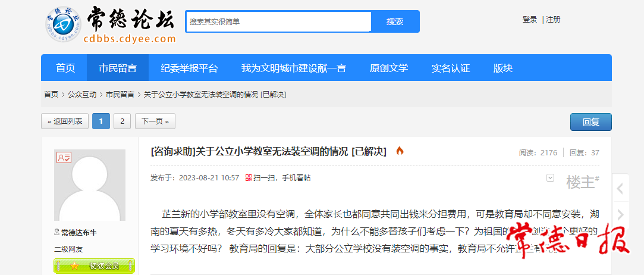
Task: Go to 纪委举报平台 in the nav bar
Action: 189,68
